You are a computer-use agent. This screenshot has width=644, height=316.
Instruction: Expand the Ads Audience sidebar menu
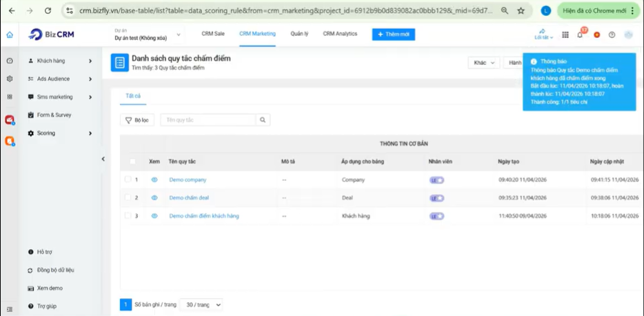point(60,79)
